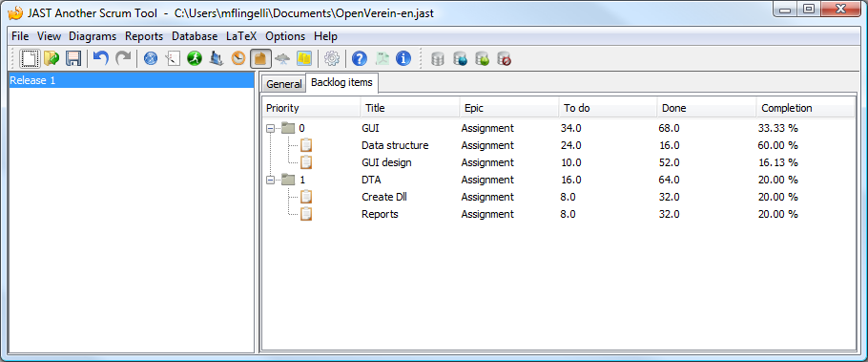Collapse the priority 1 DTA tree node
This screenshot has height=362, width=868.
click(x=270, y=180)
